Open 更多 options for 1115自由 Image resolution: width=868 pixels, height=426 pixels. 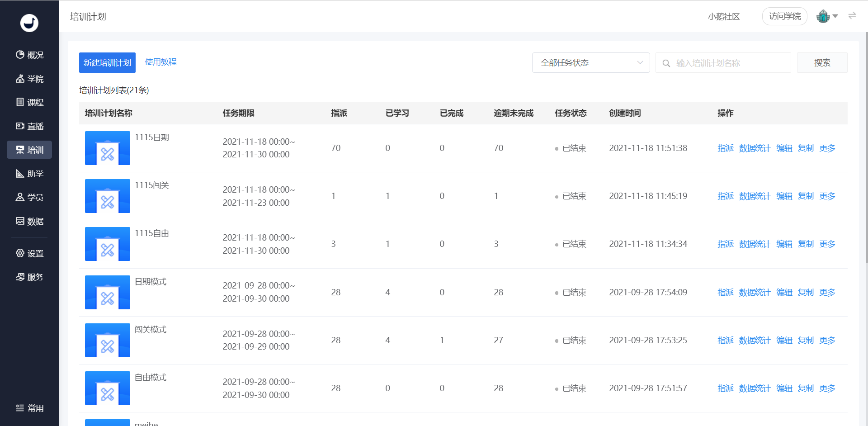(x=827, y=244)
